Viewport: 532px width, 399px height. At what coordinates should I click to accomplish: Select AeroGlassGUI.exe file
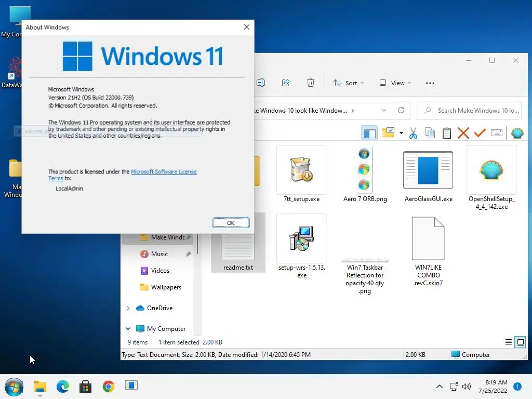click(x=428, y=175)
